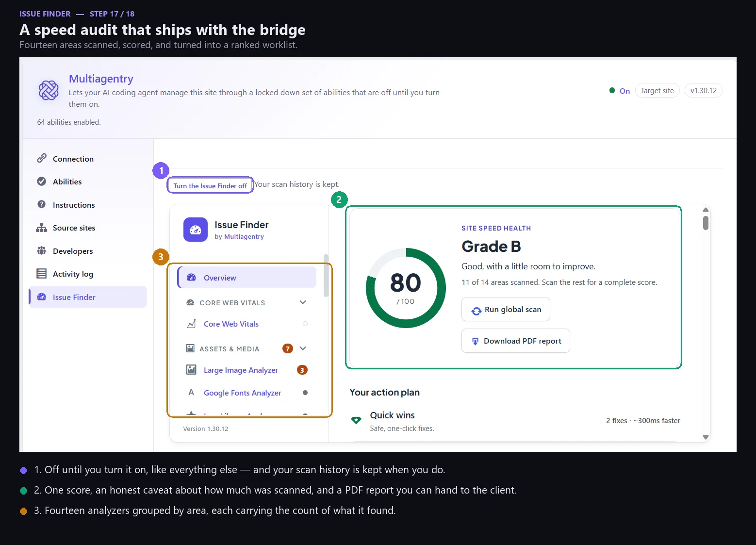Screen dimensions: 756x545
Task: Click the grey dot beside Google Fonts Analyzer
Action: (x=305, y=393)
